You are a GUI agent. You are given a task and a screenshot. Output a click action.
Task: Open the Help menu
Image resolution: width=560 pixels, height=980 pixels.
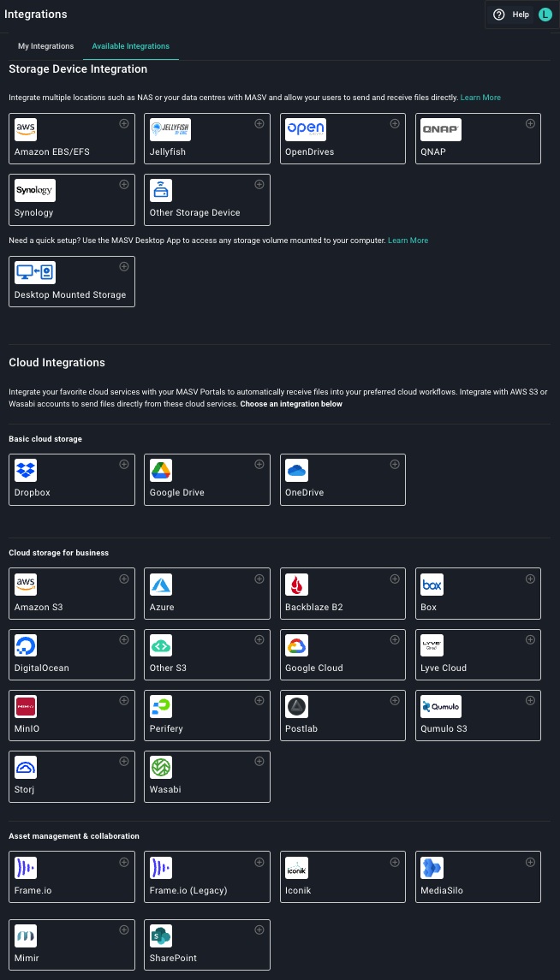point(511,15)
